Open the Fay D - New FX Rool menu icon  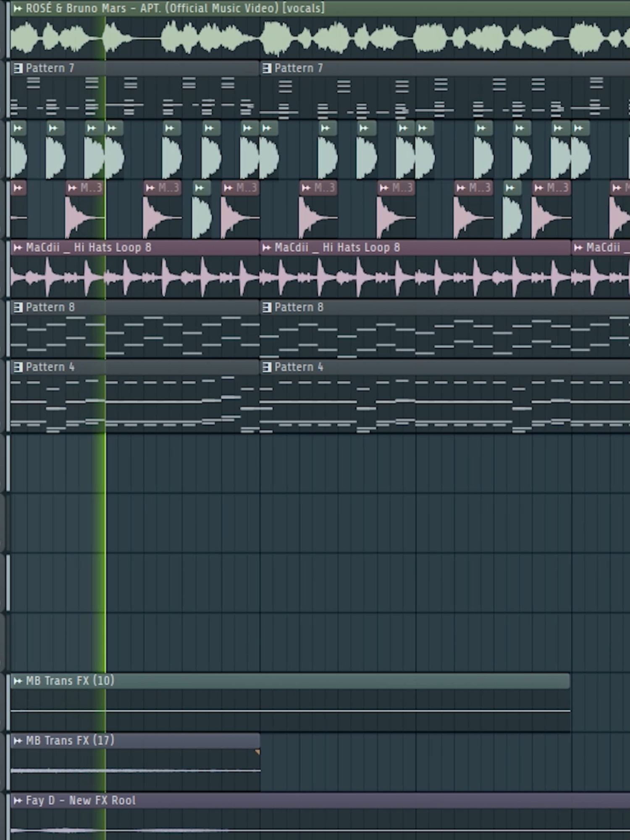point(18,801)
